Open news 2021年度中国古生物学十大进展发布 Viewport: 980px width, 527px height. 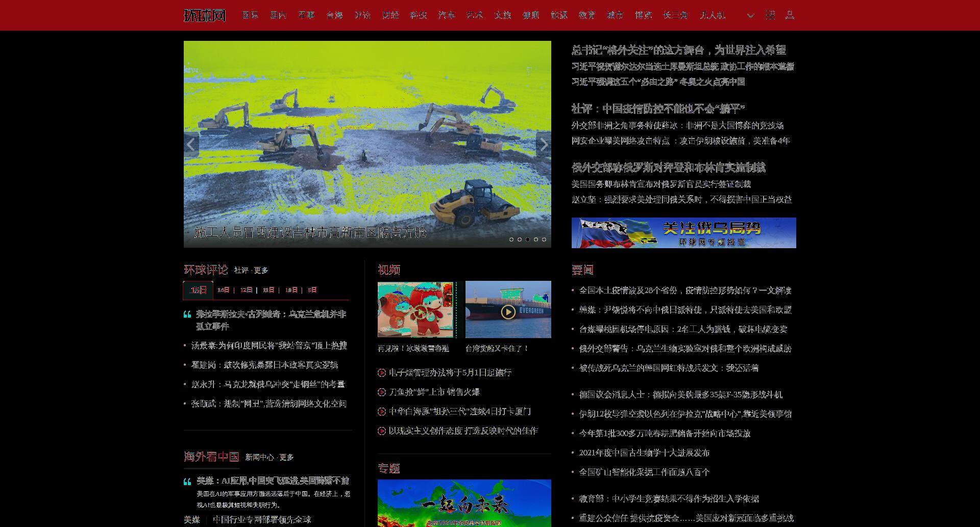(644, 453)
